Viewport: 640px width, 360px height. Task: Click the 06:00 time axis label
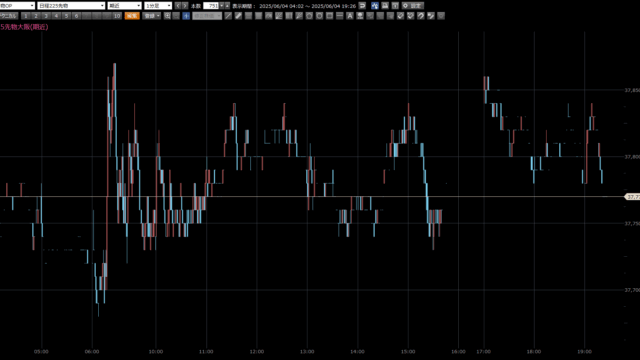(92, 351)
